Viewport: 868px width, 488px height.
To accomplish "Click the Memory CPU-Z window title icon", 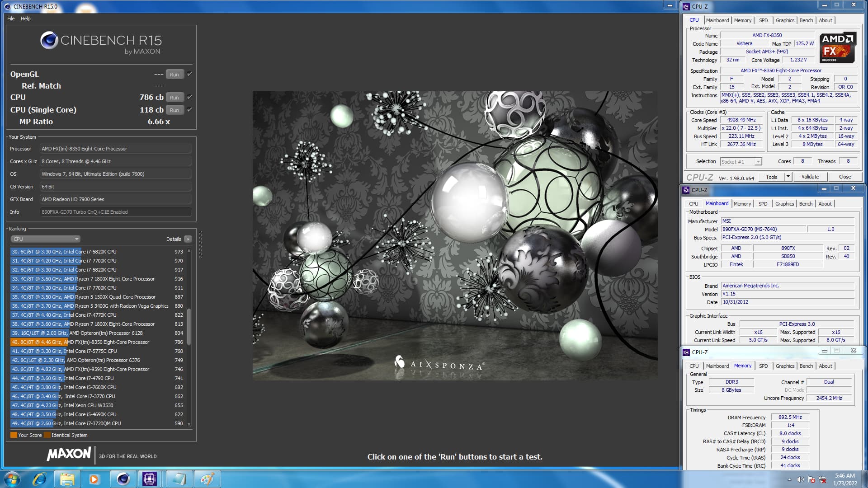I will pos(686,352).
